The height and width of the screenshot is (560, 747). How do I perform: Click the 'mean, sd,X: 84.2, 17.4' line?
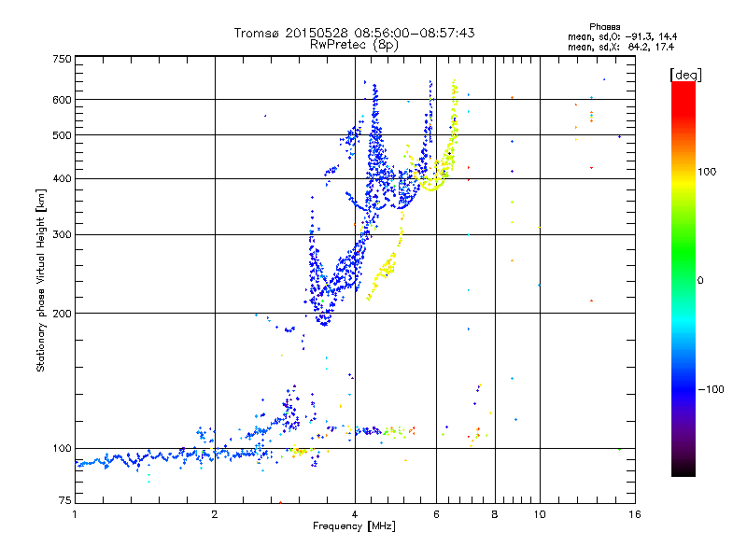point(621,47)
